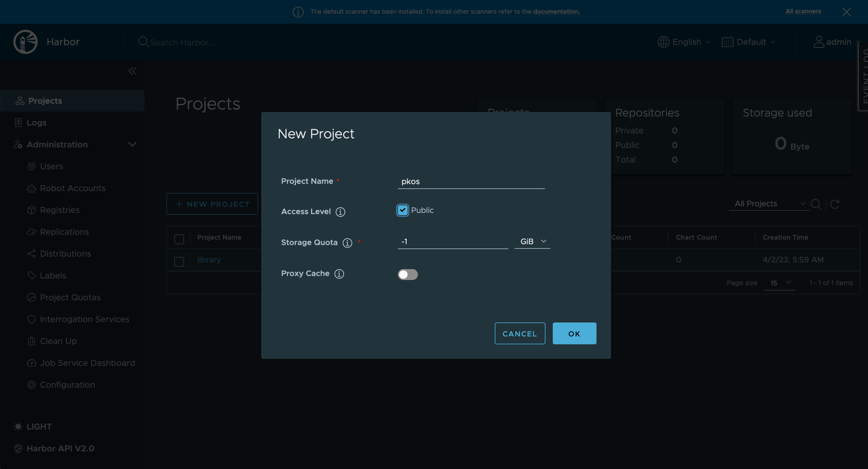Collapse the sidebar with double-chevron icon
Viewport: 868px width, 469px height.
132,71
